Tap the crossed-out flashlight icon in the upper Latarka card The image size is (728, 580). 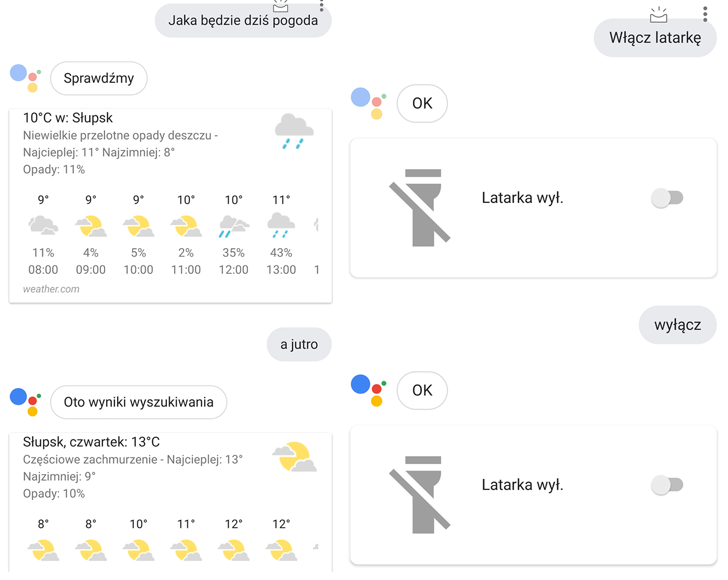(x=420, y=208)
